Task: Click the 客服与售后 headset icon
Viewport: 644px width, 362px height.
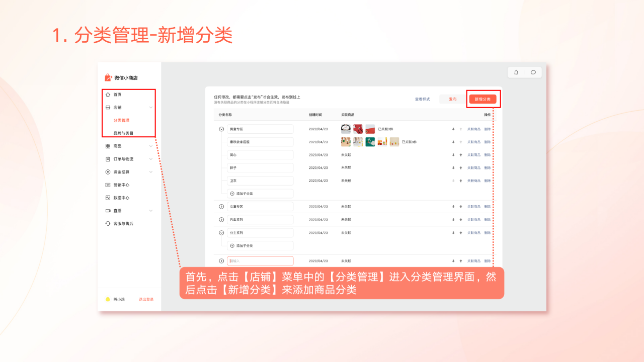Action: click(108, 224)
